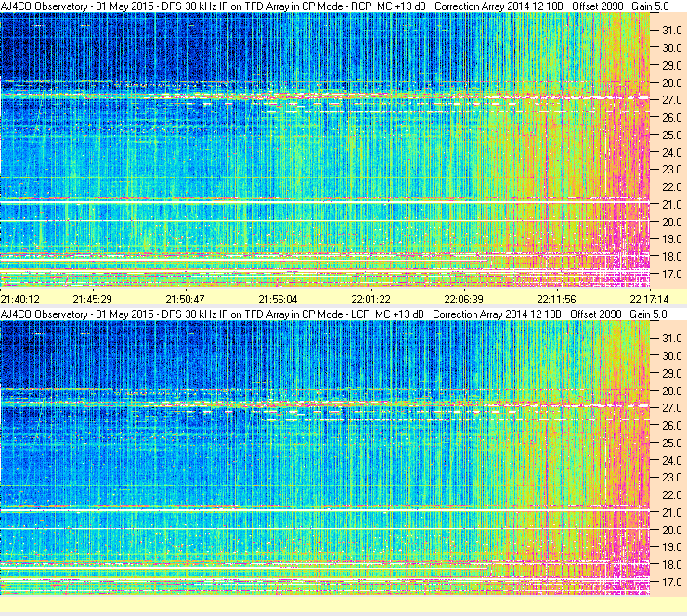Click the 28.0 frequency label on RCP chart
Screen dimensions: 687x616
click(671, 83)
